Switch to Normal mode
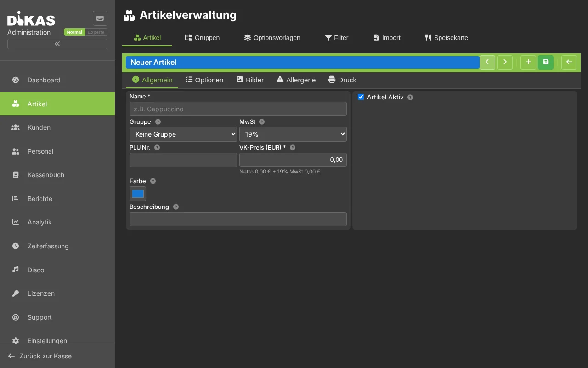Screen dimensions: 588x368 [74, 32]
